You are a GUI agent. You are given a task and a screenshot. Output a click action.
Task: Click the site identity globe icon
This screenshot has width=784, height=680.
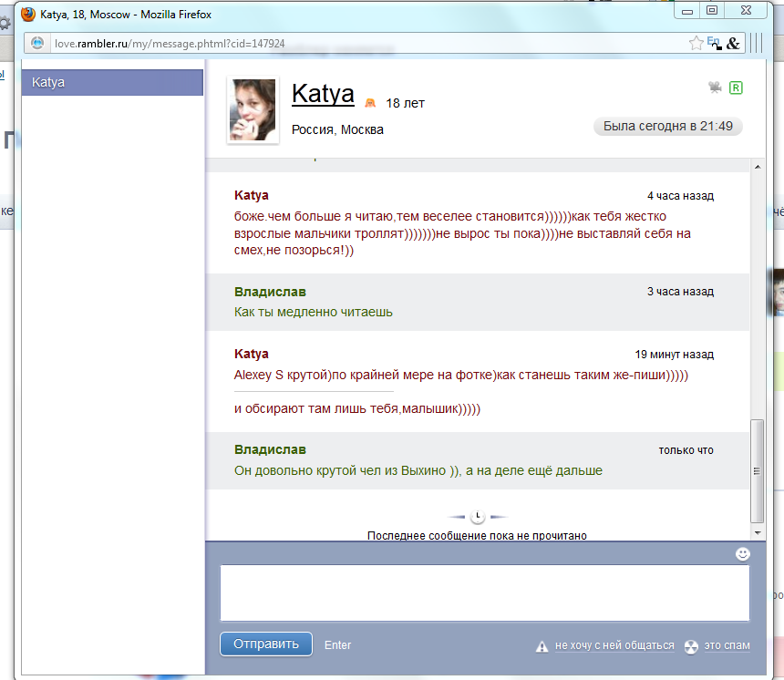click(x=37, y=44)
